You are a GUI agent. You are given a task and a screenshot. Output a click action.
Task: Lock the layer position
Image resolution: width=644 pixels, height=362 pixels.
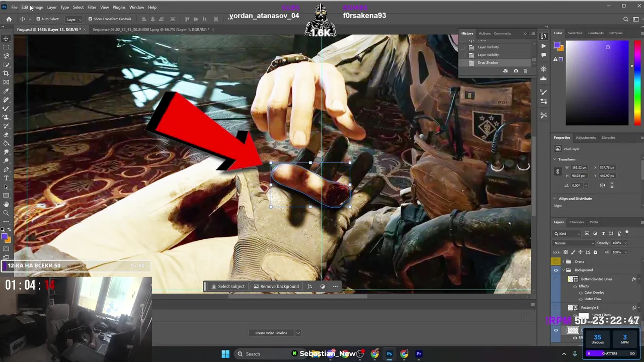click(x=580, y=252)
